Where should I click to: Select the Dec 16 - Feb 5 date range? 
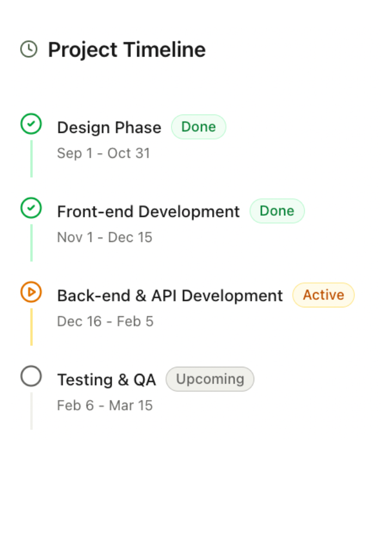[x=105, y=321]
